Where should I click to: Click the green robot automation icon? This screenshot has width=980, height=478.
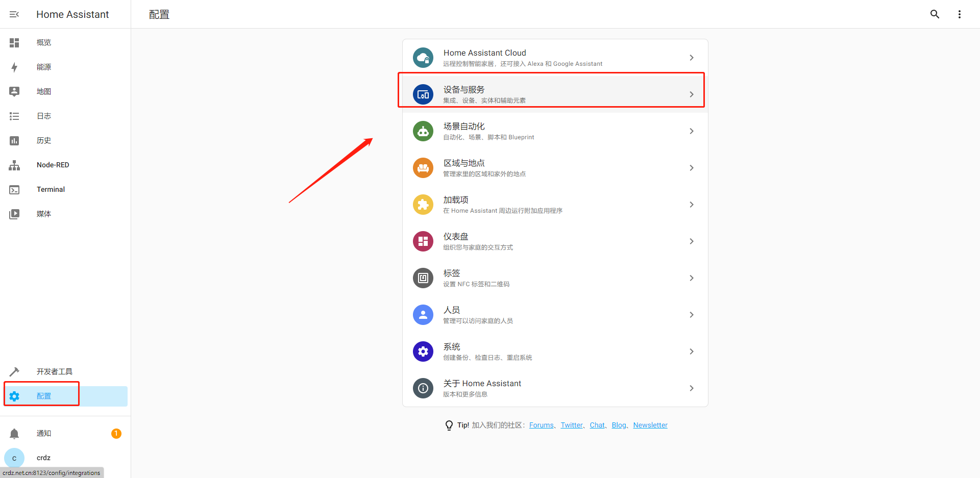[423, 131]
